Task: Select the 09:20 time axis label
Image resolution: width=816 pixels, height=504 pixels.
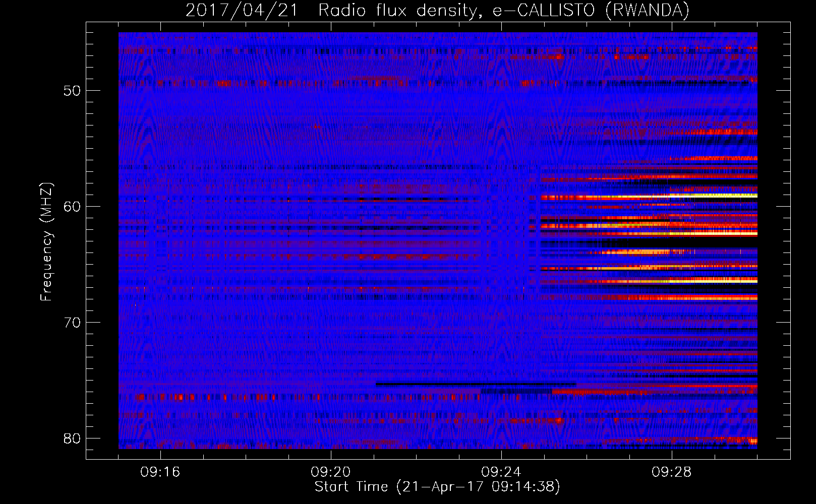Action: pos(331,472)
